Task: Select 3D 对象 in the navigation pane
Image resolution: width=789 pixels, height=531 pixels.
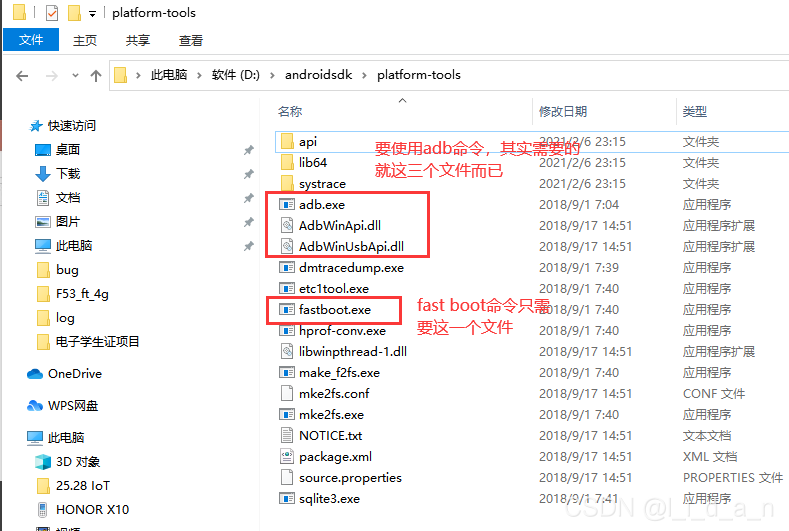Action: coord(78,462)
